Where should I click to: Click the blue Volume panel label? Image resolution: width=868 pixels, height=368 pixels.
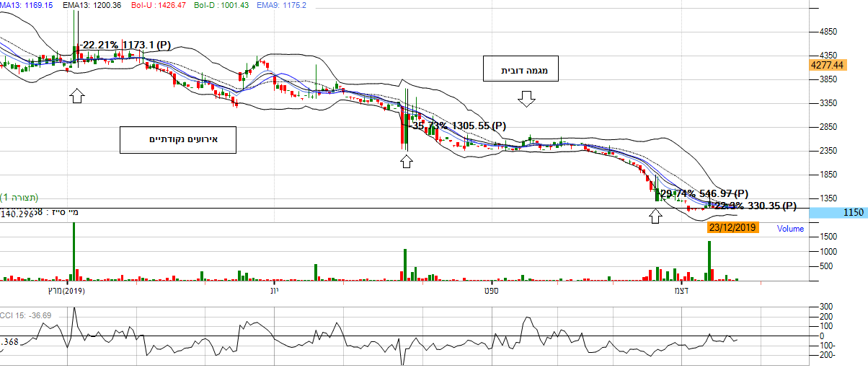click(x=789, y=229)
